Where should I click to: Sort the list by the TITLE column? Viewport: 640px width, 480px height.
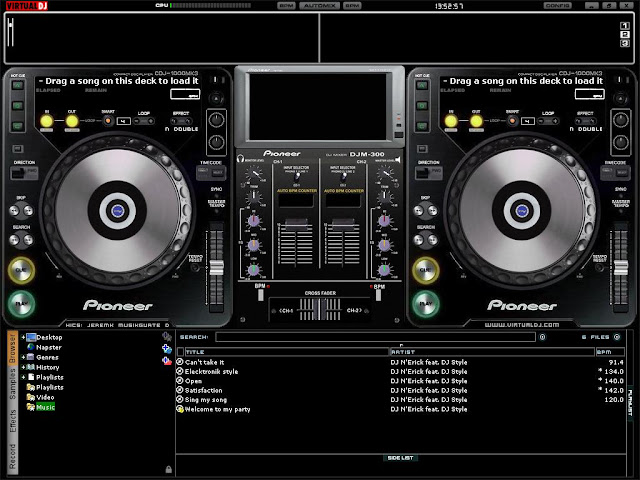287,352
